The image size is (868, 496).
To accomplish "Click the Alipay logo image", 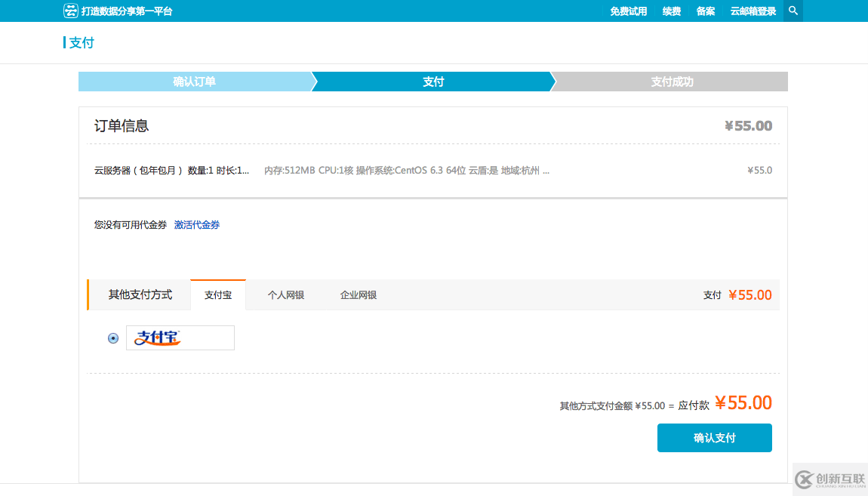I will point(180,338).
